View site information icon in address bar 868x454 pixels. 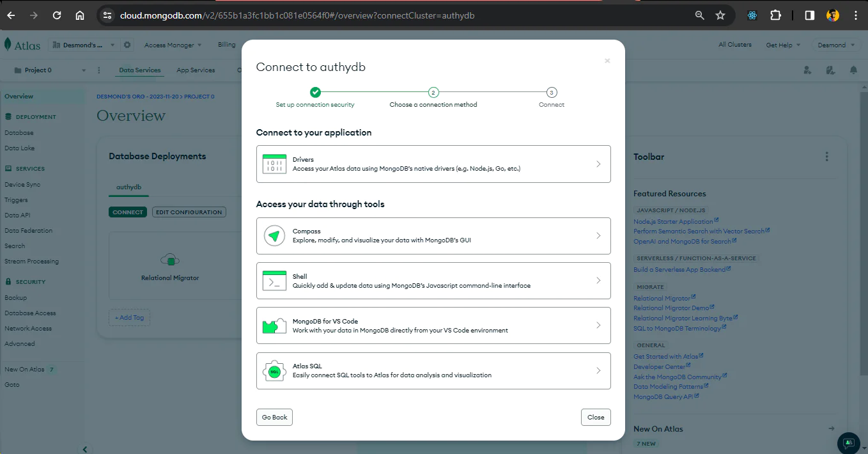(x=107, y=15)
